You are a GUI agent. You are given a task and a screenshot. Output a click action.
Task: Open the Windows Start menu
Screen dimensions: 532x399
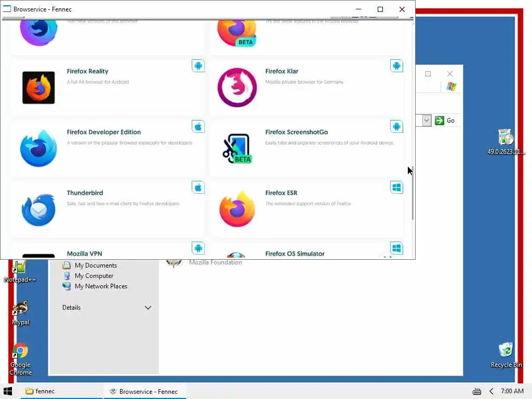[8, 391]
